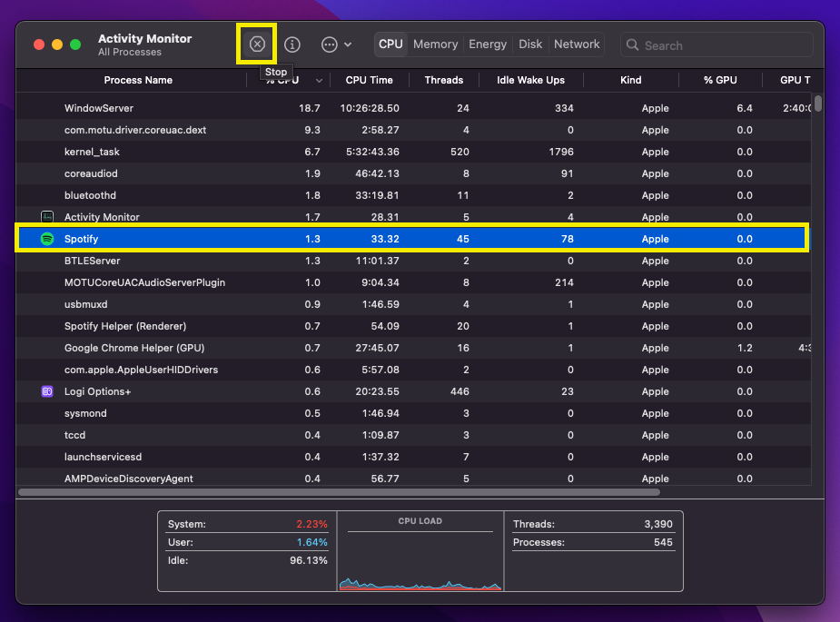Click the All Processes subtitle
This screenshot has height=622, width=840.
(130, 52)
